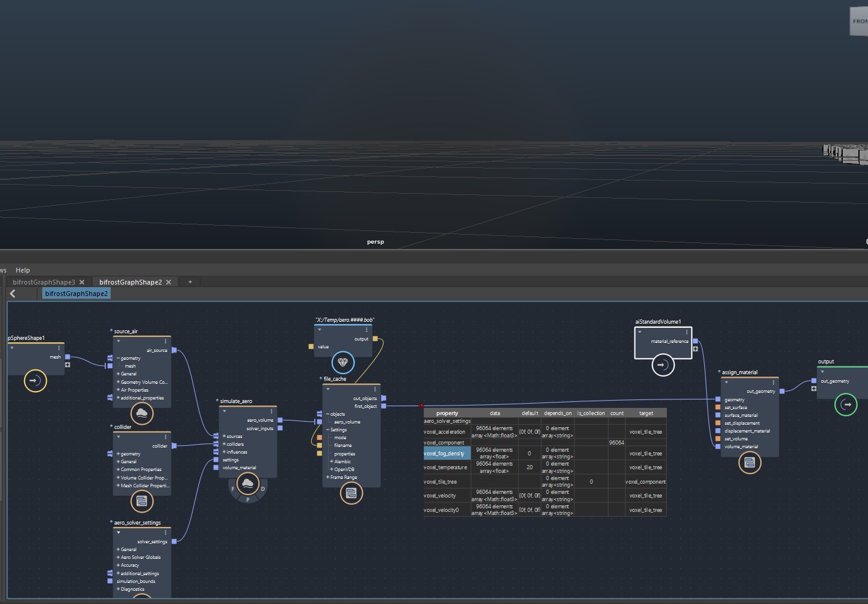868x604 pixels.
Task: Click the compound icon beneath the assign_material node
Action: pyautogui.click(x=749, y=463)
